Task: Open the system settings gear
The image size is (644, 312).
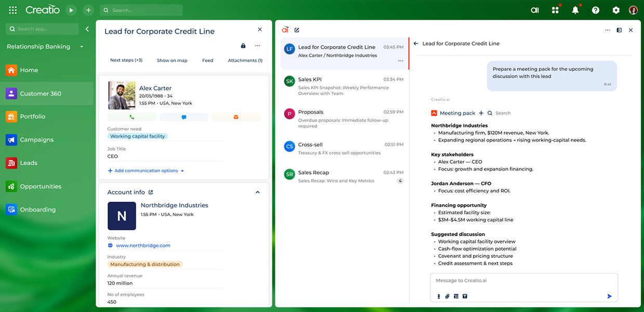Action: pyautogui.click(x=616, y=10)
